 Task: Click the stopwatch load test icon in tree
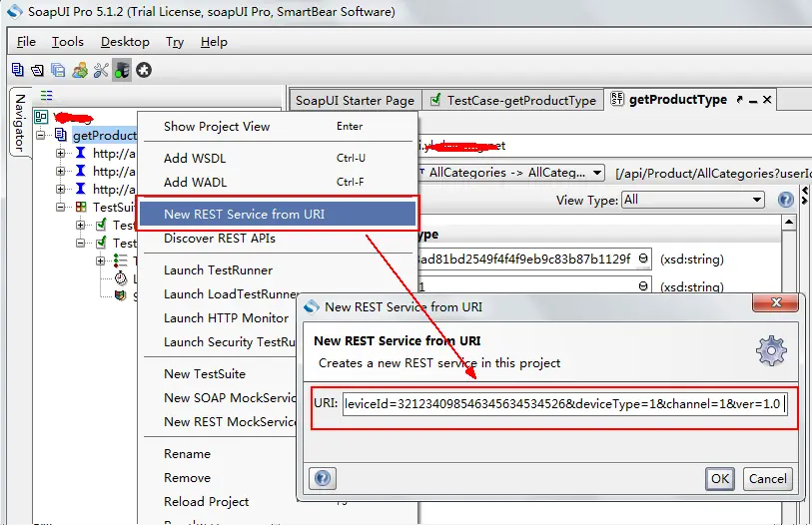click(x=121, y=278)
